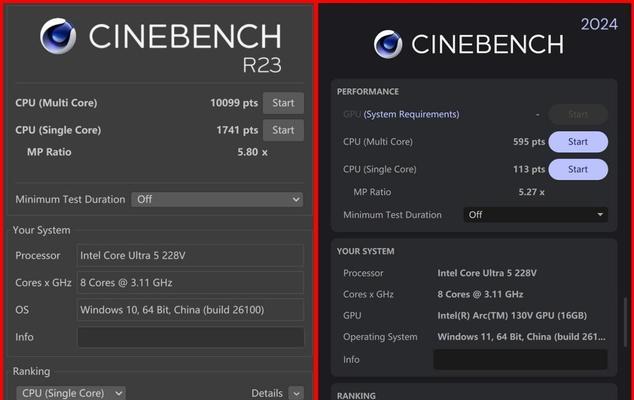Click the Intel(R) Arc(TM) 130V GPU (16GB) text

click(512, 315)
